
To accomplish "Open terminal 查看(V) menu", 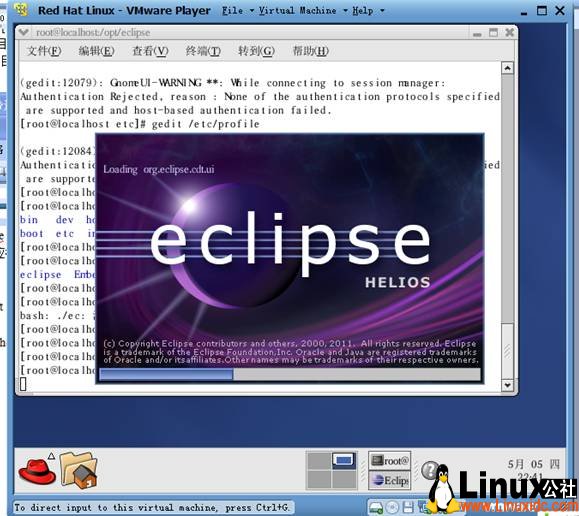I will (x=150, y=51).
